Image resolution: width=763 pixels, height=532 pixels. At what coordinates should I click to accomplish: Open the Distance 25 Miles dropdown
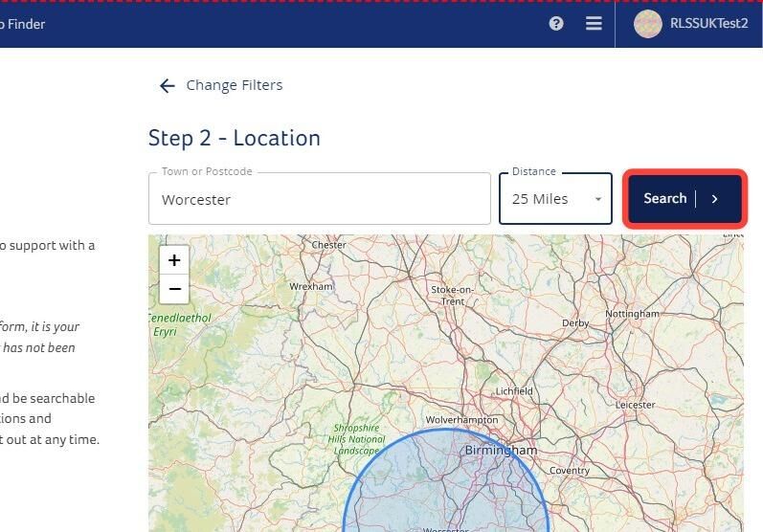point(555,198)
